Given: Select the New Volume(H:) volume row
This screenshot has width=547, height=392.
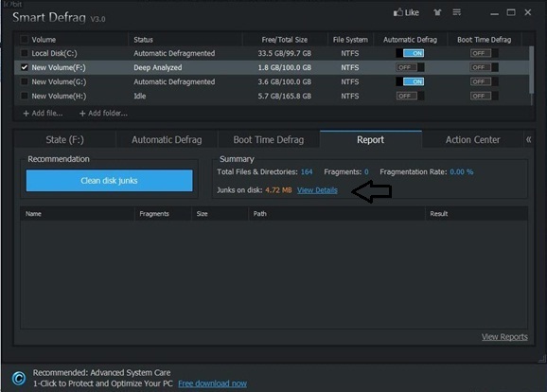Looking at the screenshot, I should click(x=272, y=96).
